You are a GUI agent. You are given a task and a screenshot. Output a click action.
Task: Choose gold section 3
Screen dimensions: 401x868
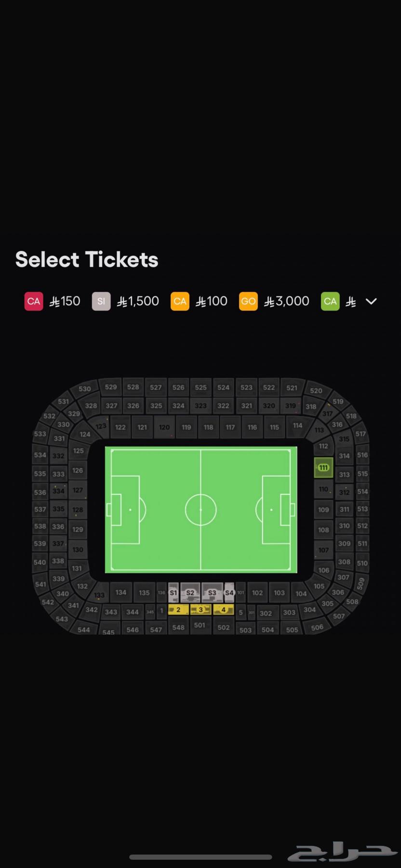click(201, 610)
